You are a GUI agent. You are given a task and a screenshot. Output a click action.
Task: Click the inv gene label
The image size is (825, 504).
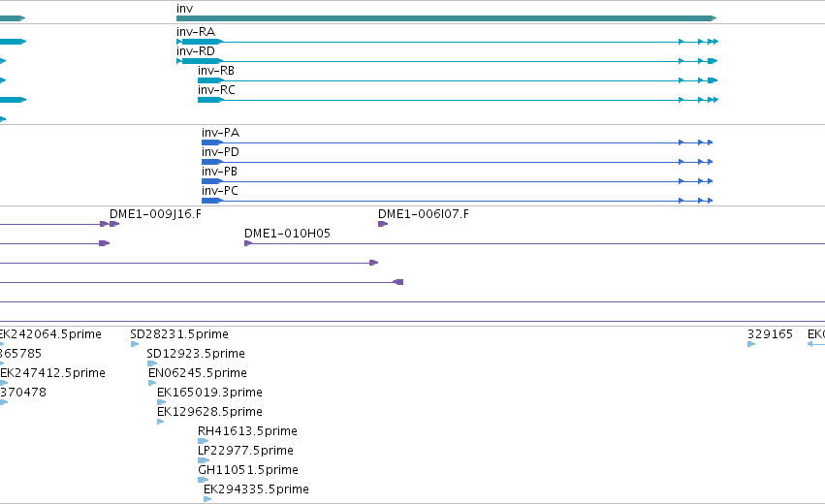pyautogui.click(x=184, y=9)
